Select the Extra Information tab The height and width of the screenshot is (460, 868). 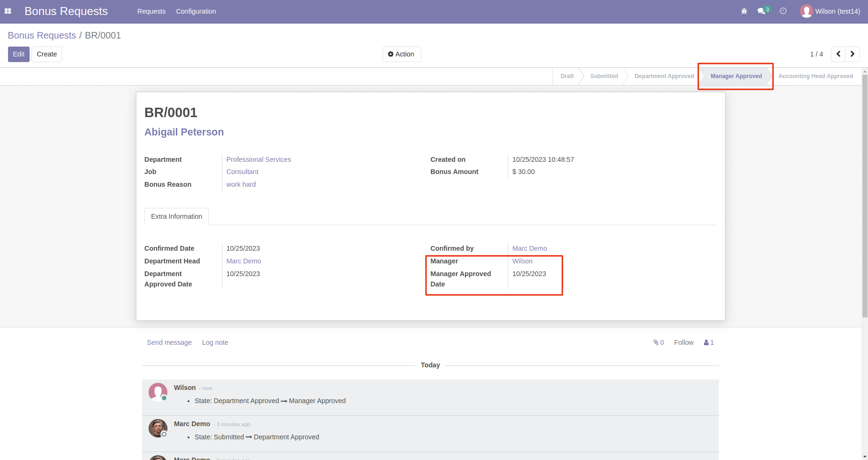click(x=176, y=216)
